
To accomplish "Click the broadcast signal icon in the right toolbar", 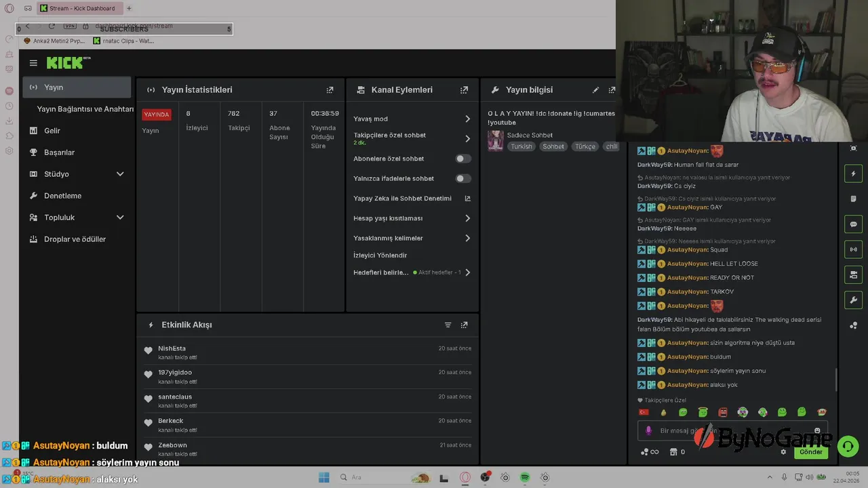I will coord(853,249).
